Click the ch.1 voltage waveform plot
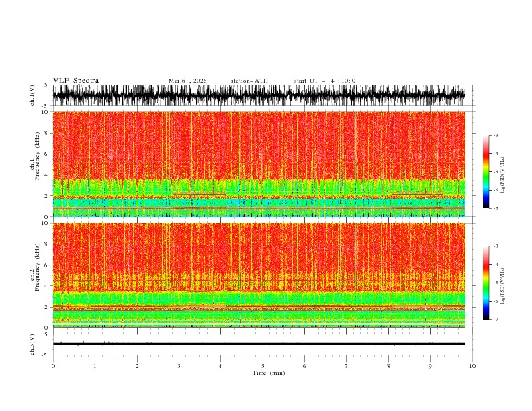Screen dimensions: 532x411 (x=259, y=95)
